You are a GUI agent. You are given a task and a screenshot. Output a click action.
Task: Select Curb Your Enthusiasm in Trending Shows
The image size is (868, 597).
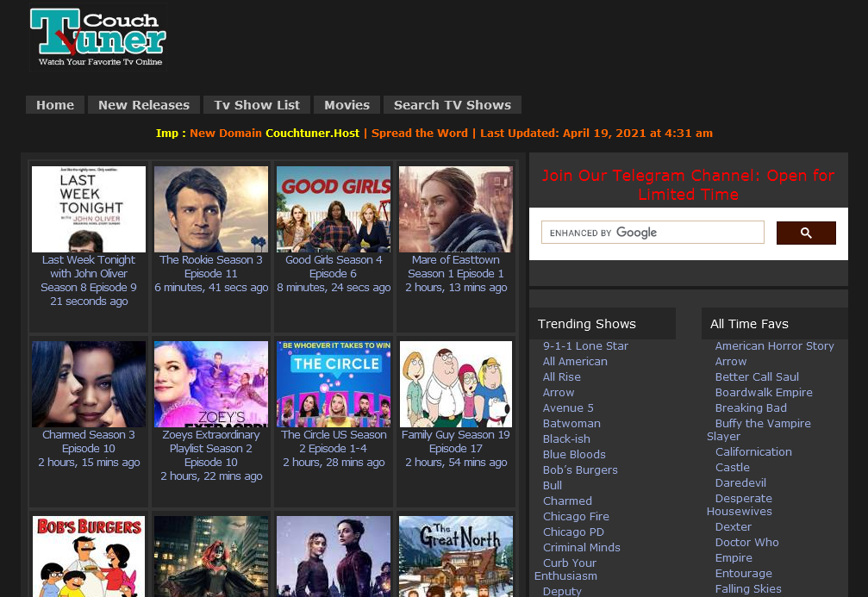pos(566,569)
